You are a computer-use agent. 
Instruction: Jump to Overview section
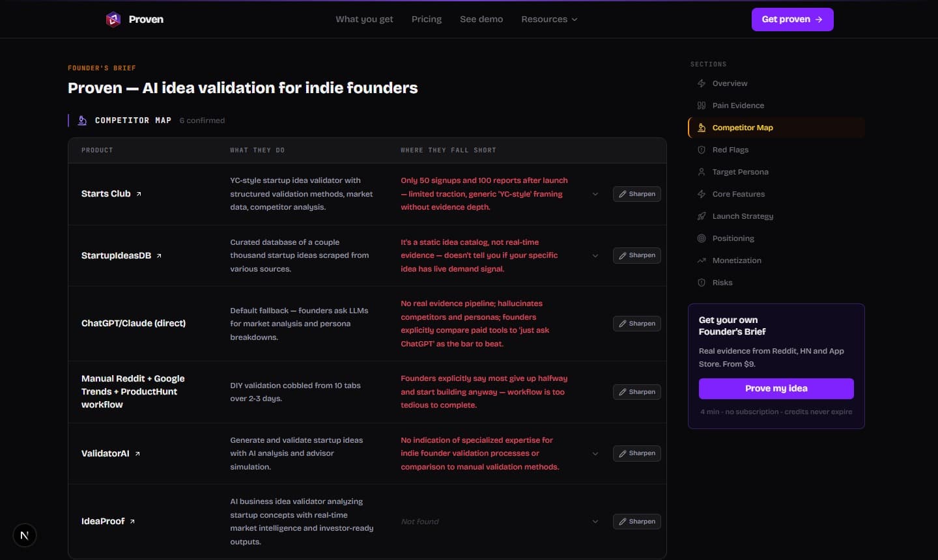(776, 83)
